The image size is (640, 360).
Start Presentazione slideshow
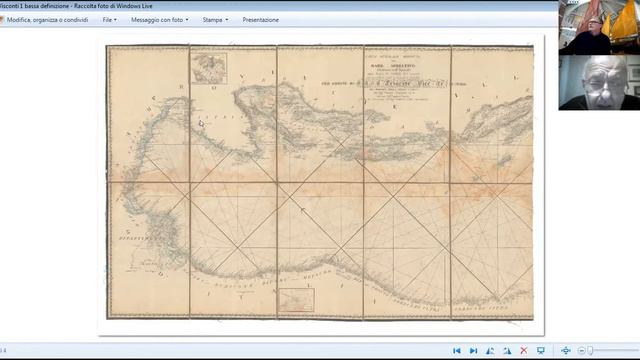click(260, 20)
